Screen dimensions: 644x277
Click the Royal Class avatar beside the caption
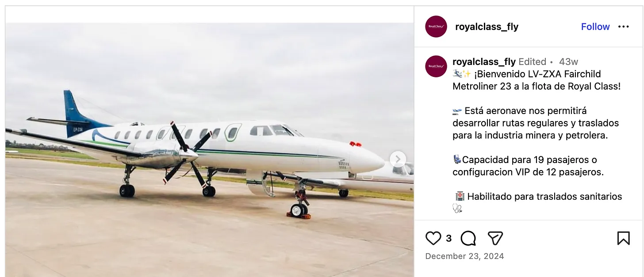pos(436,66)
